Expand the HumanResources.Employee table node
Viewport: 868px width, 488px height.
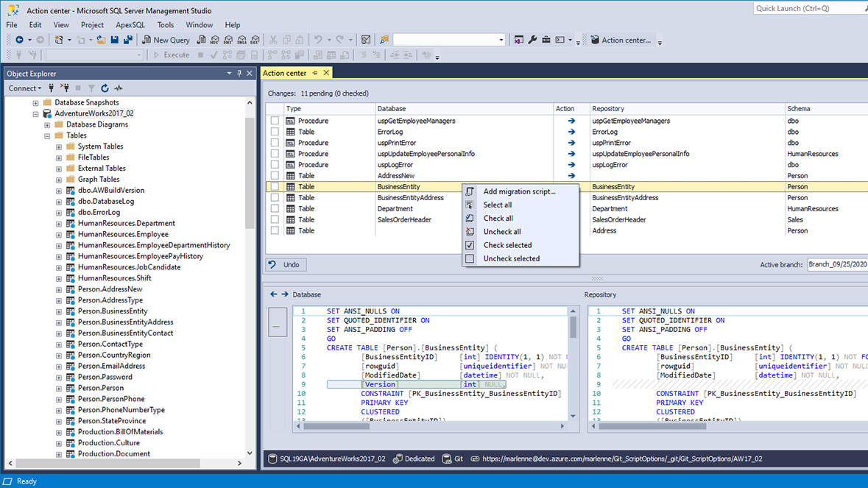[x=59, y=235]
